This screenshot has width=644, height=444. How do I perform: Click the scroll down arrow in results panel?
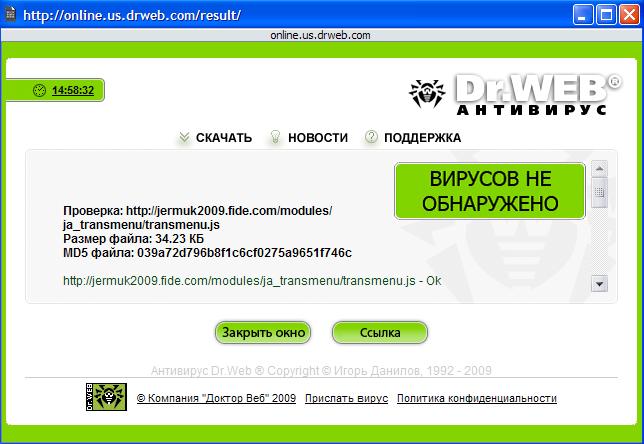pos(599,283)
